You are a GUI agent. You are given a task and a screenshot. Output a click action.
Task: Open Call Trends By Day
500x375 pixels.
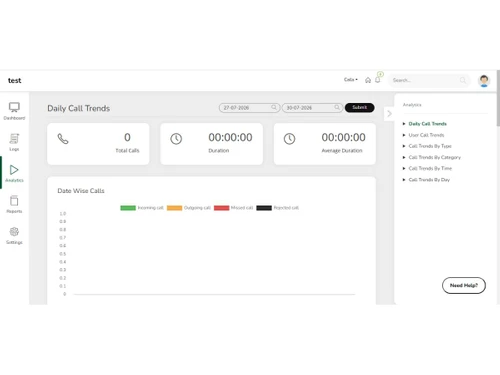click(x=429, y=180)
